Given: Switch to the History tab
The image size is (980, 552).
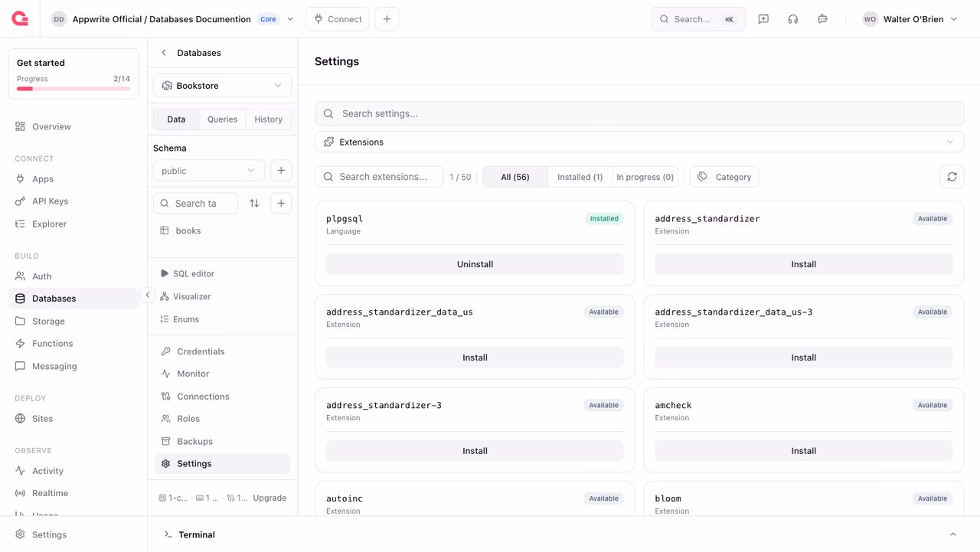Looking at the screenshot, I should (269, 119).
